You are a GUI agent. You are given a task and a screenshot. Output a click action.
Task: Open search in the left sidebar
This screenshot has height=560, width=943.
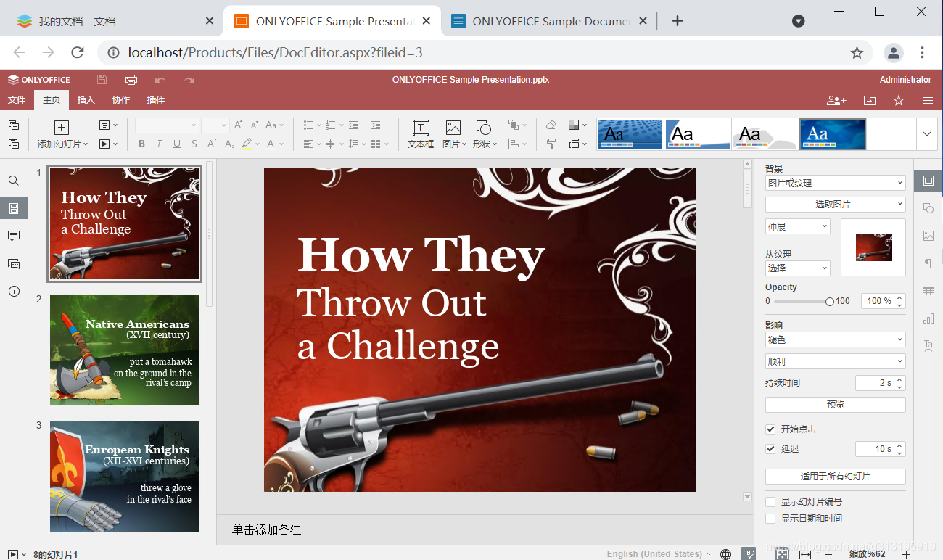(x=14, y=181)
